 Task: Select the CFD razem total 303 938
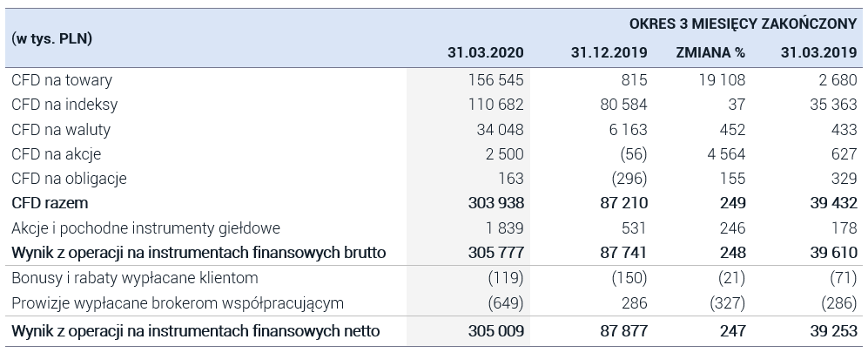pyautogui.click(x=495, y=203)
